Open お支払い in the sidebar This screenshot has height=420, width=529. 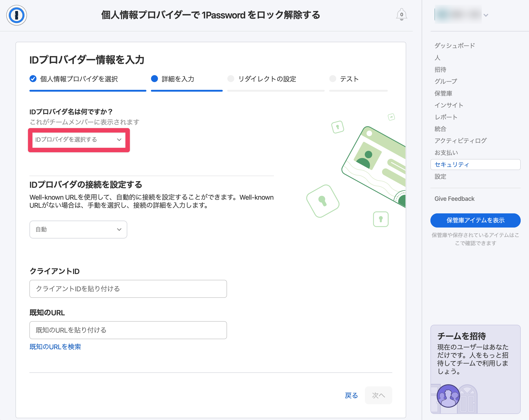446,153
